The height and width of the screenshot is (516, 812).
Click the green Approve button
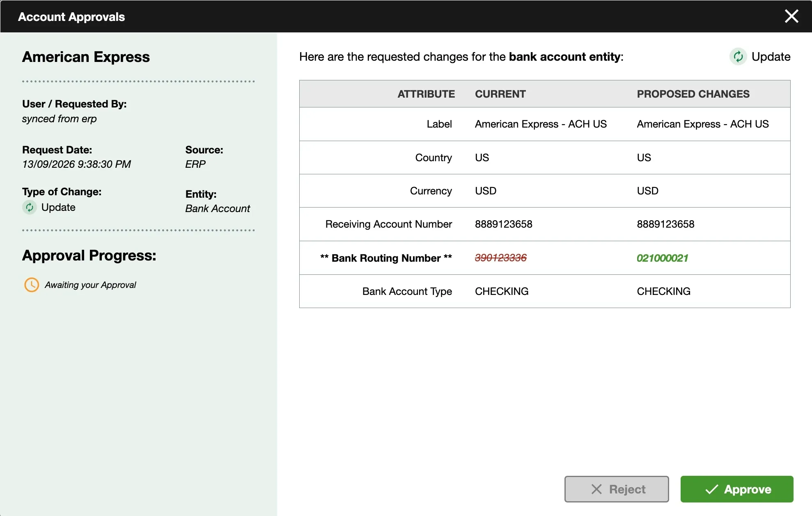click(x=737, y=489)
